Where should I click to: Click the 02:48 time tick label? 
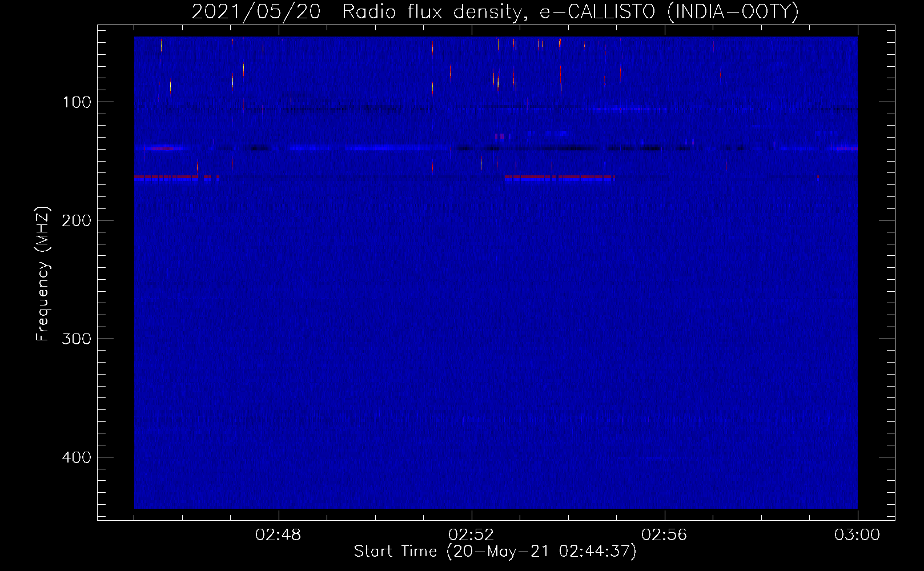(278, 535)
